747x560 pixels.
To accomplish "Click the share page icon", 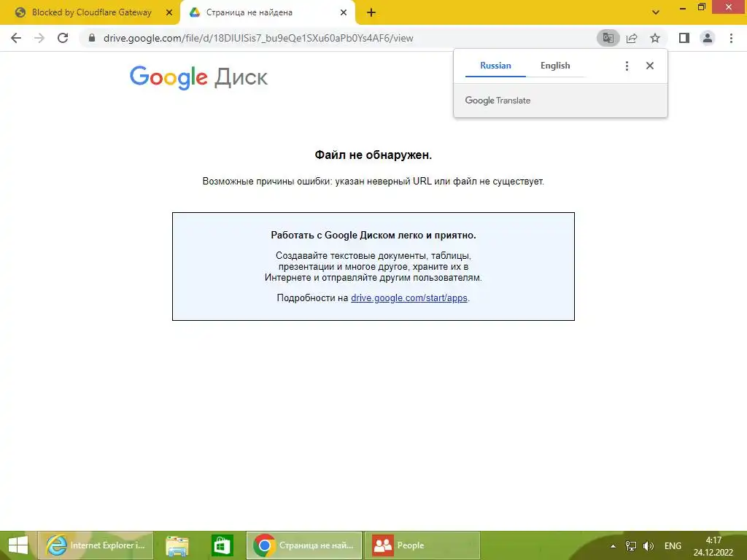I will (632, 38).
